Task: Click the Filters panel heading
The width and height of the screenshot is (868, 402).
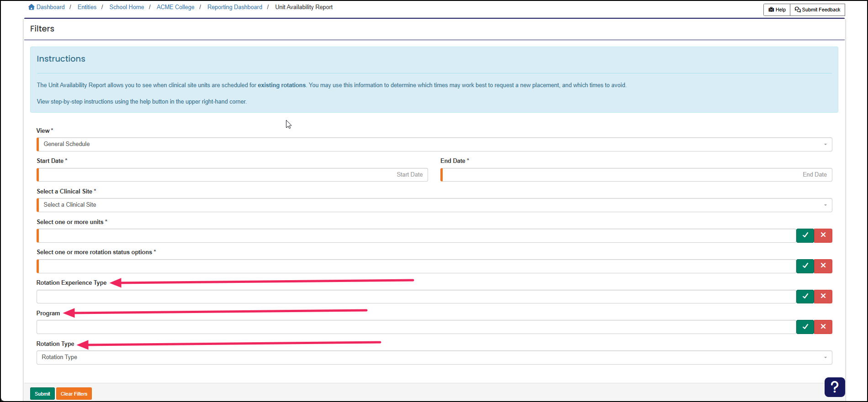Action: click(x=42, y=29)
